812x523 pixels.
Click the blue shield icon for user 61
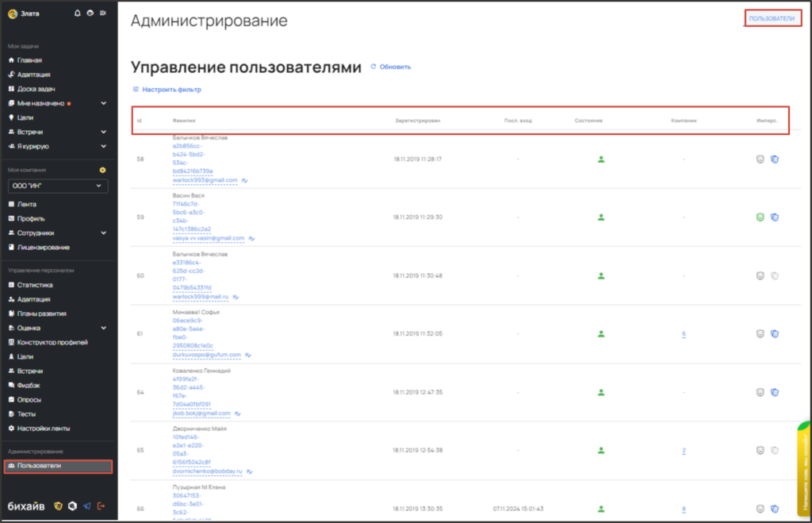click(774, 334)
